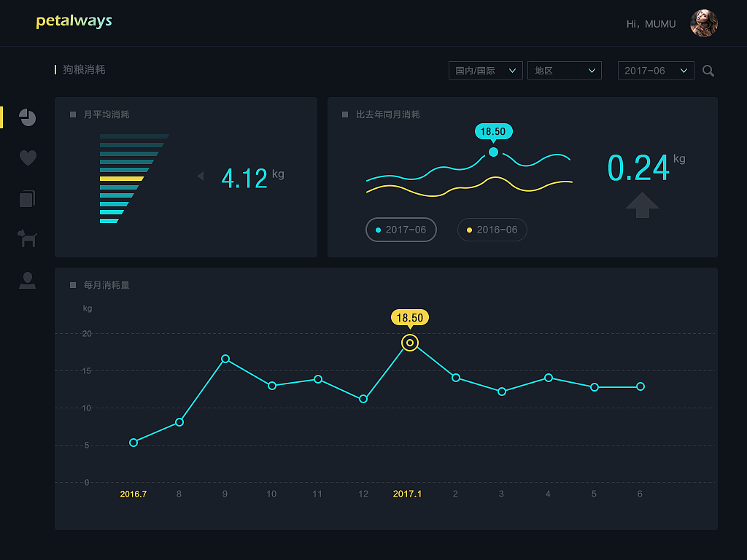Open the pie chart statistics sidebar icon
747x560 pixels.
28,117
